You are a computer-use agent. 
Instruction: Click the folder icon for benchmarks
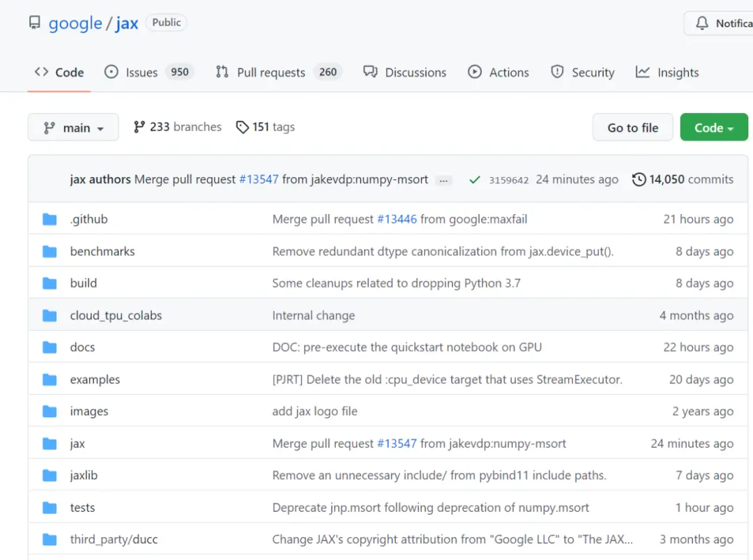(x=50, y=251)
